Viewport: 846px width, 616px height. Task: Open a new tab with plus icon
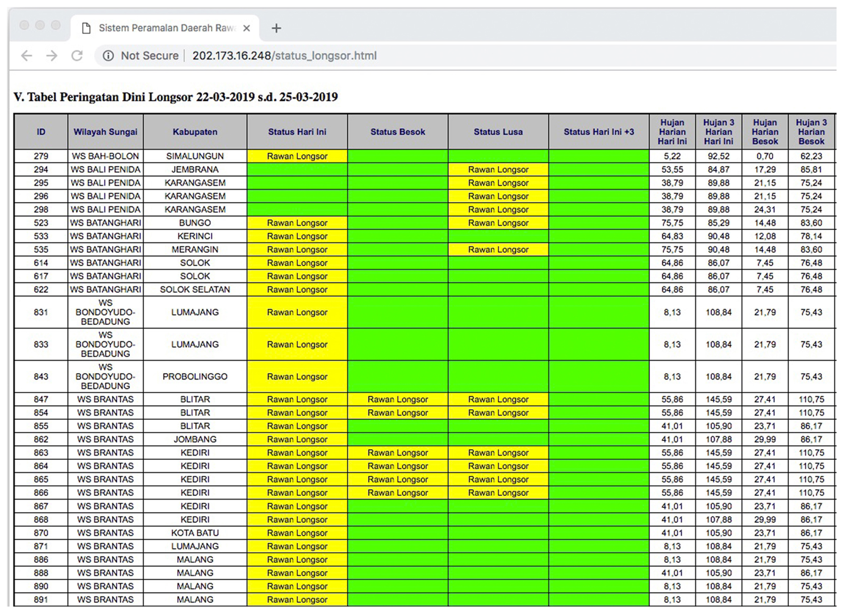[x=276, y=28]
